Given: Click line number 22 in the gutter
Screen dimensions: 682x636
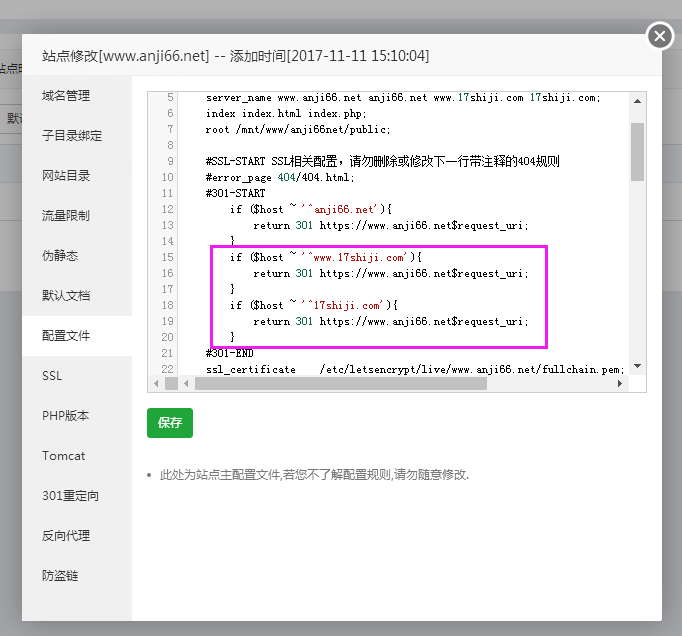Looking at the screenshot, I should click(x=167, y=369).
